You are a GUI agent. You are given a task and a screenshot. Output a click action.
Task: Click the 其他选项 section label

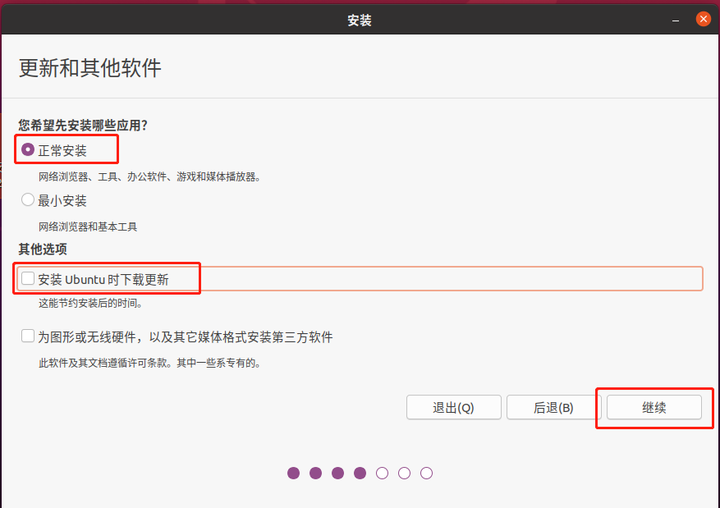43,249
